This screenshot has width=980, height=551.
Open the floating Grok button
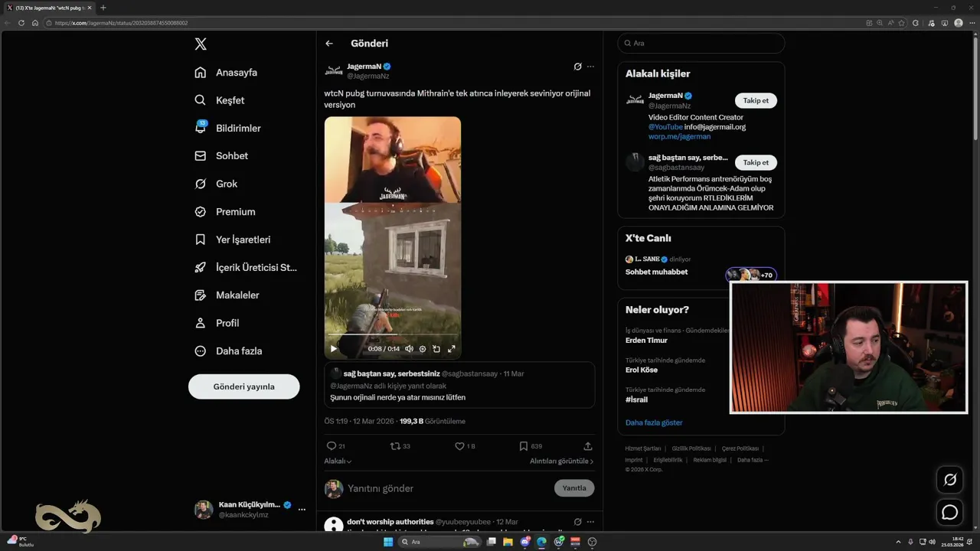click(x=950, y=480)
